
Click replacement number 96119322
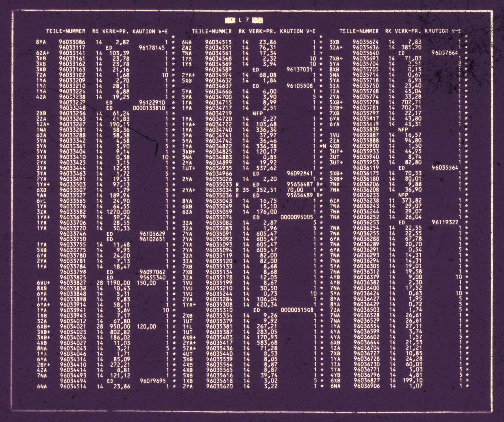tap(445, 223)
